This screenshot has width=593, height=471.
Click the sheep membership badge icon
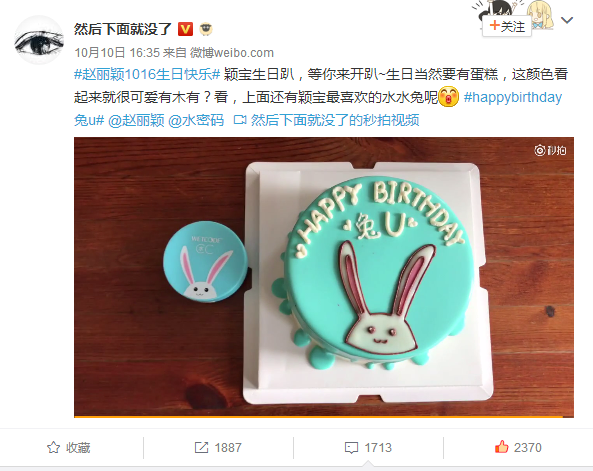(x=206, y=29)
